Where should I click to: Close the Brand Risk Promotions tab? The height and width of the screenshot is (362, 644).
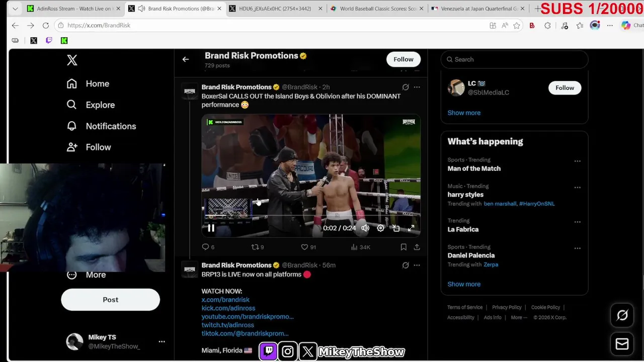[219, 9]
